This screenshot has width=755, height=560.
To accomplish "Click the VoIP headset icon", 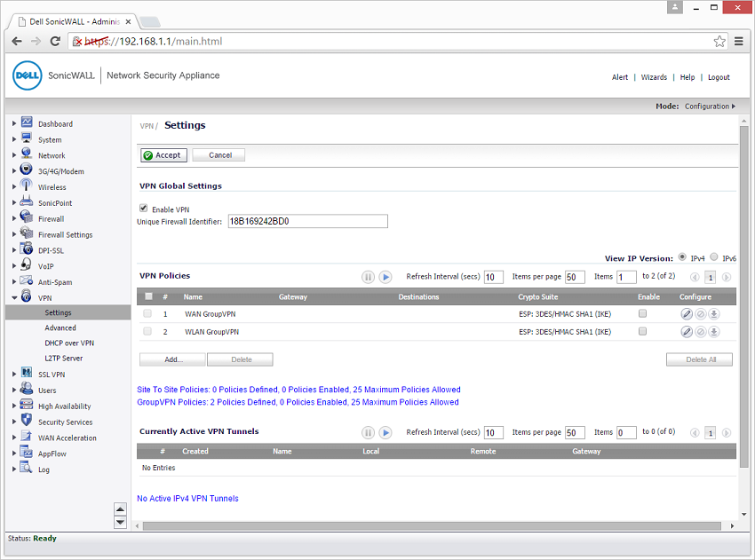I will point(27,264).
